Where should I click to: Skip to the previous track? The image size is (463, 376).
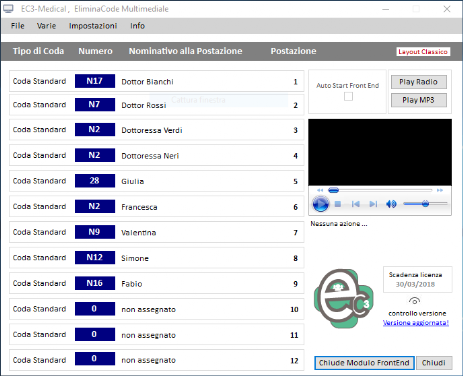[356, 204]
